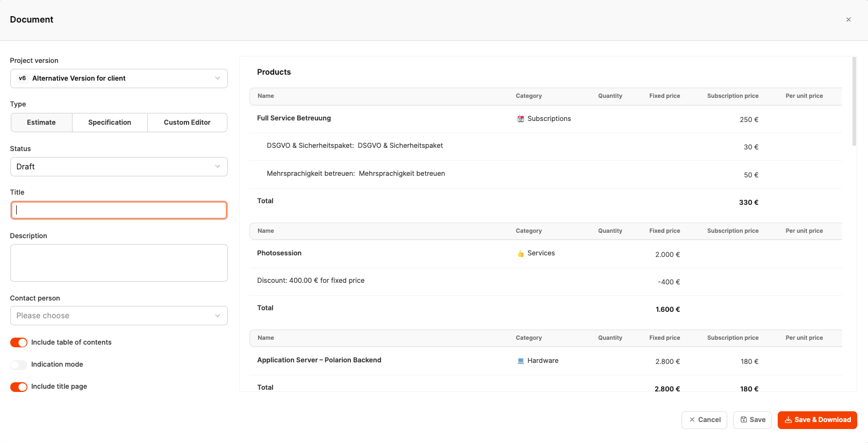The height and width of the screenshot is (443, 868).
Task: Click the Services thumbs-up icon
Action: coord(520,254)
